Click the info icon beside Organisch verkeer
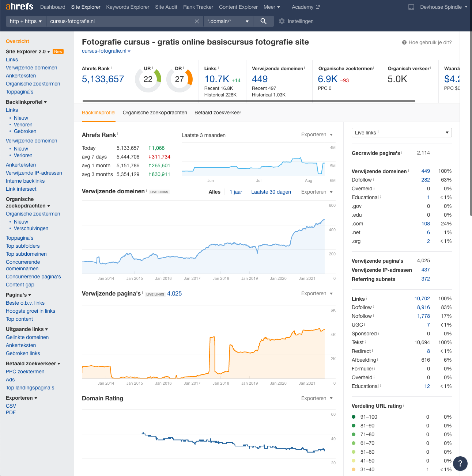 coord(431,68)
